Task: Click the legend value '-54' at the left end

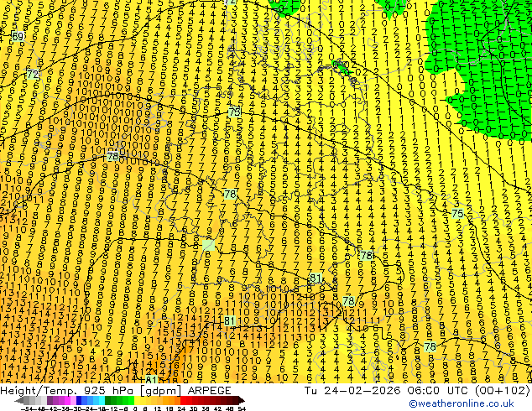Action: [27, 408]
